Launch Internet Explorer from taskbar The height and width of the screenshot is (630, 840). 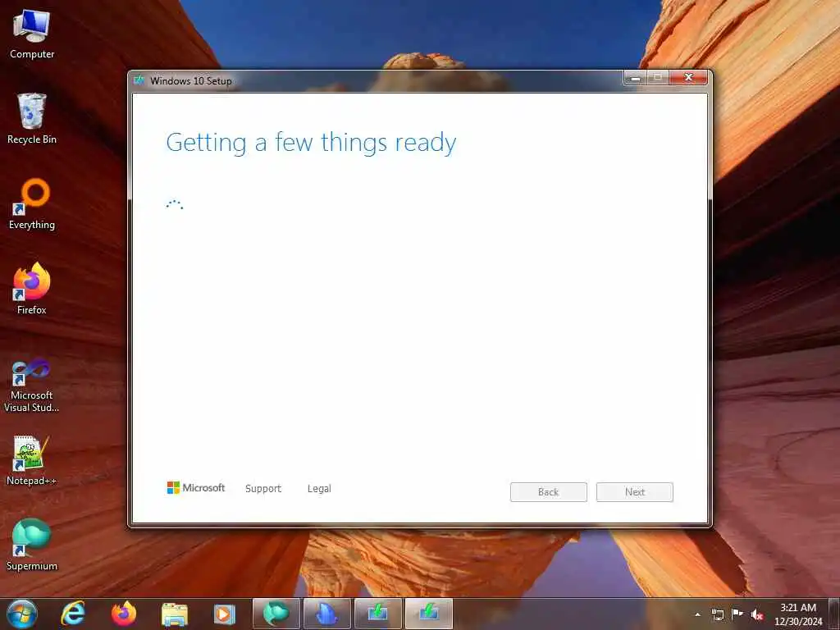(73, 614)
